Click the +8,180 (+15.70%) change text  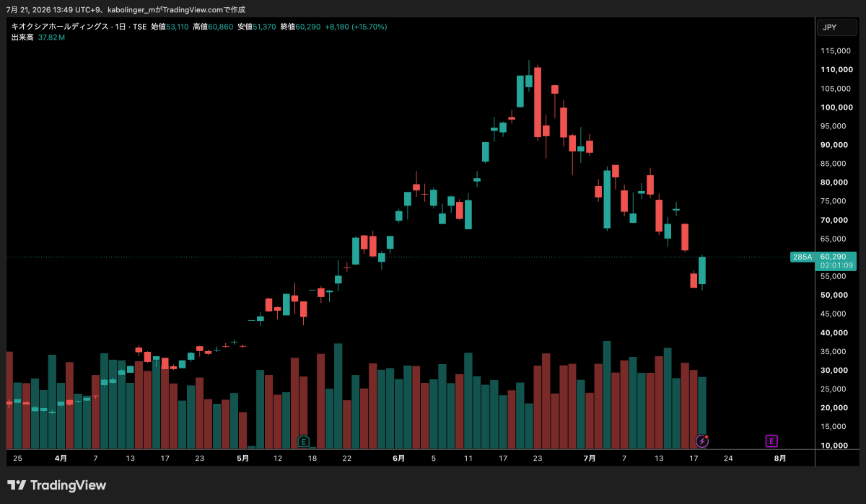pos(356,27)
